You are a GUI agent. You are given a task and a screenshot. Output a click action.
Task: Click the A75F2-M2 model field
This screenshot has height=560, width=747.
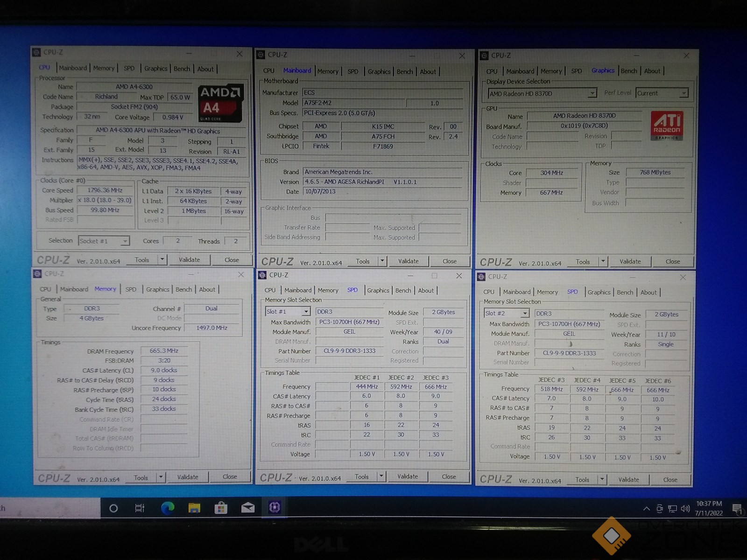click(354, 103)
